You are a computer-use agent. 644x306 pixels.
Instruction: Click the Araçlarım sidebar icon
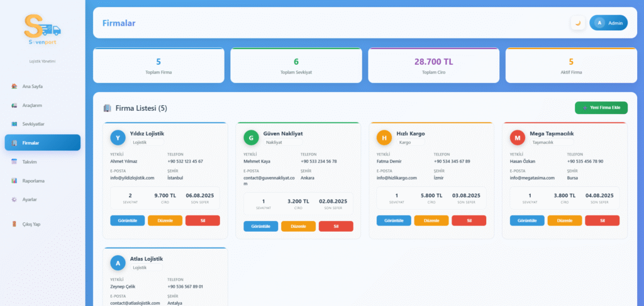click(14, 105)
